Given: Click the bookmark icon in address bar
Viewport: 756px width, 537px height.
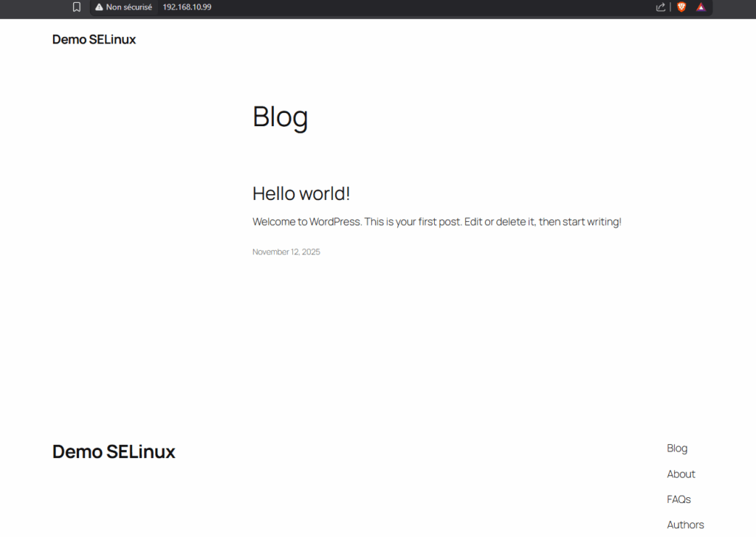Looking at the screenshot, I should pos(77,7).
